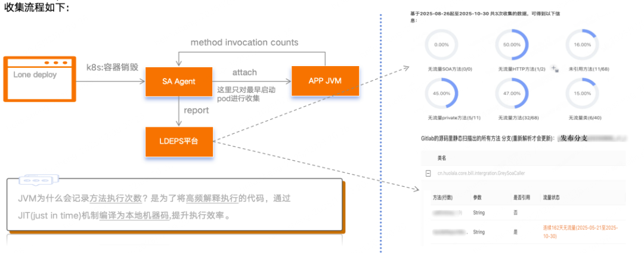The width and height of the screenshot is (644, 253).
Task: Click the String parameter in the 是 row
Action: click(x=479, y=232)
